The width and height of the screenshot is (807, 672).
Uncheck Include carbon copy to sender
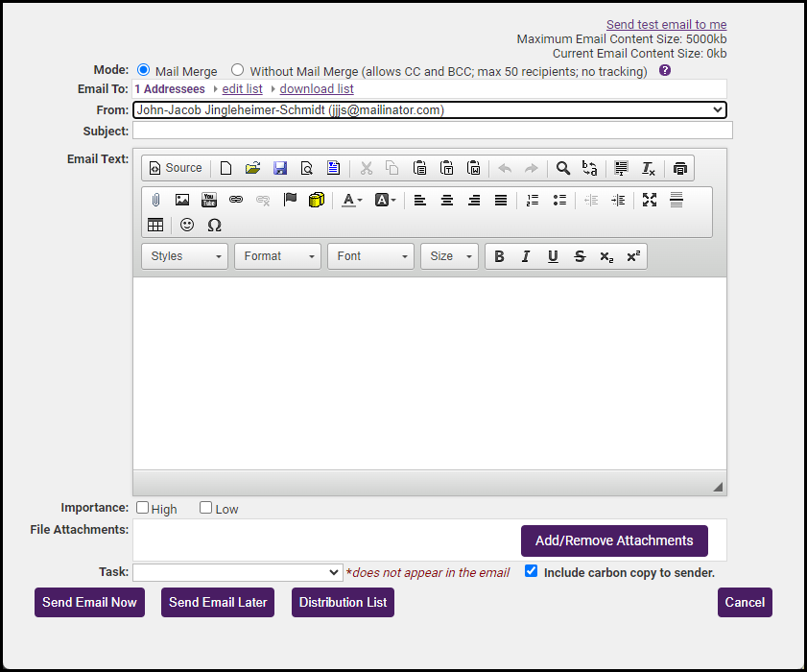pyautogui.click(x=532, y=571)
